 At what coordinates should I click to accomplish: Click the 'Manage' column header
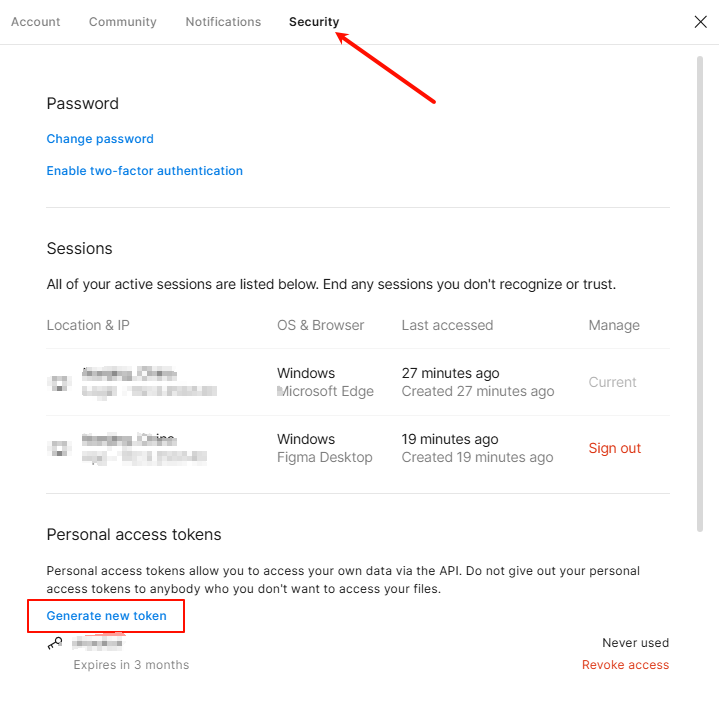[x=614, y=325]
